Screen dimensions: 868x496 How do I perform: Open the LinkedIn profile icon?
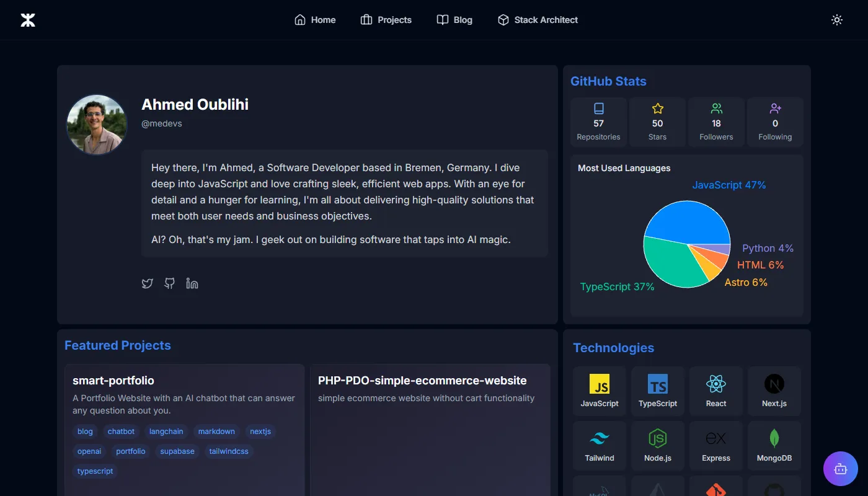click(x=192, y=283)
